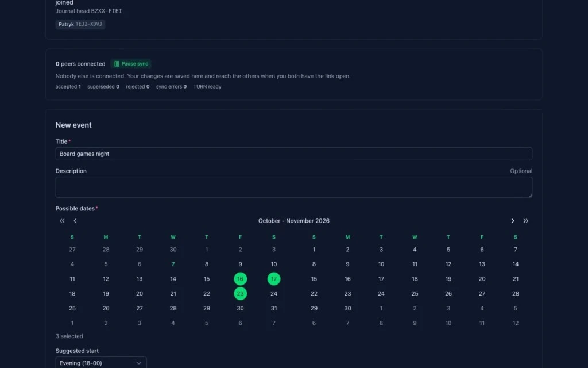Click the Patryk TEJ2-XDVJ member chip
Screen dimensions: 588x368
point(80,24)
